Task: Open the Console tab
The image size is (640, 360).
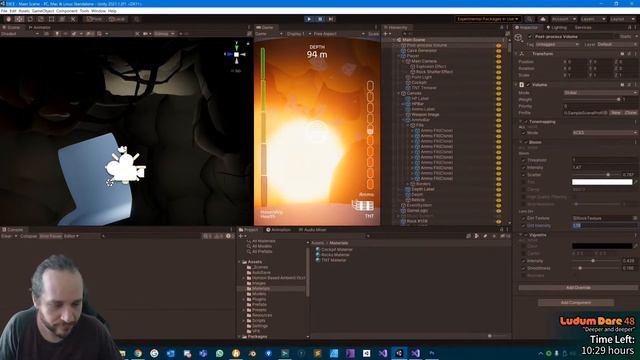Action: click(x=13, y=230)
